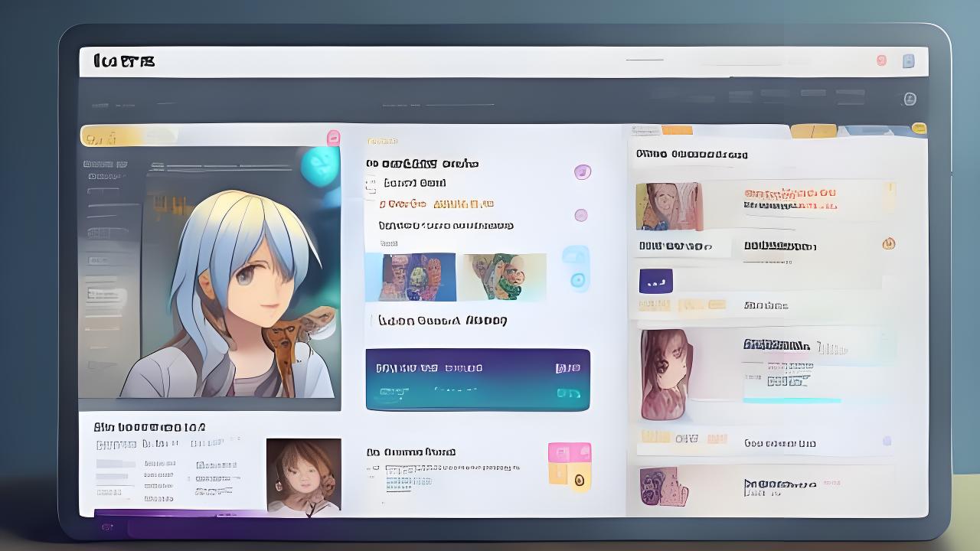Click the round gray icon on dark toolbar
The height and width of the screenshot is (551, 980).
click(x=910, y=99)
